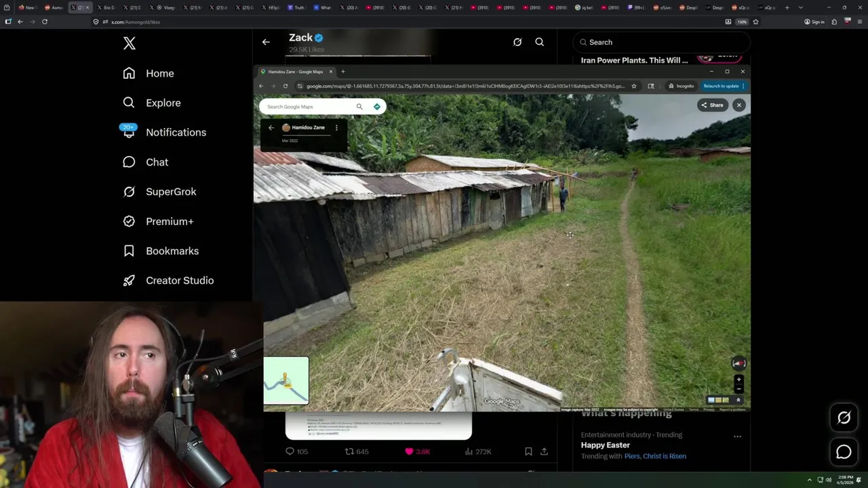Screen dimensions: 868x488
Task: Open Creator Studio in X sidebar
Action: [168, 281]
